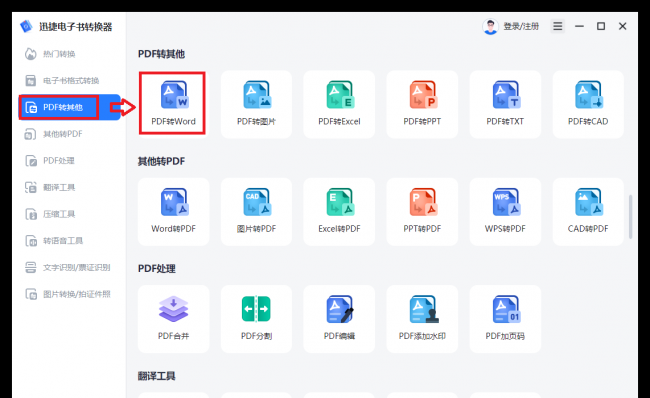Open the 图片转PDF tool
This screenshot has width=650, height=398.
pos(256,211)
